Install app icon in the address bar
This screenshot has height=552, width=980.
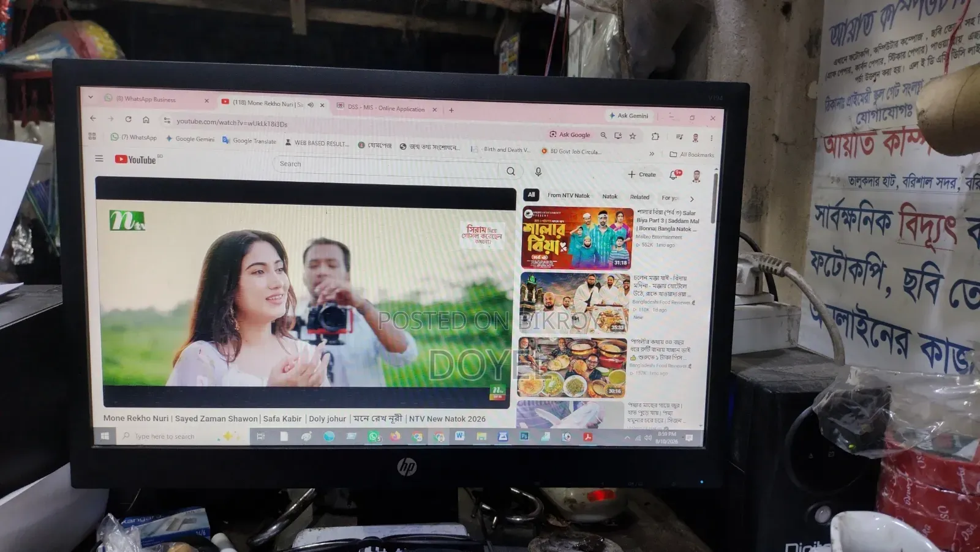pos(618,135)
